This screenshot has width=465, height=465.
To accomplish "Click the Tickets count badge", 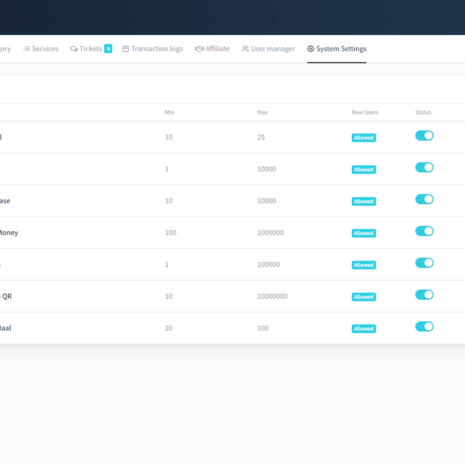I will coord(108,49).
